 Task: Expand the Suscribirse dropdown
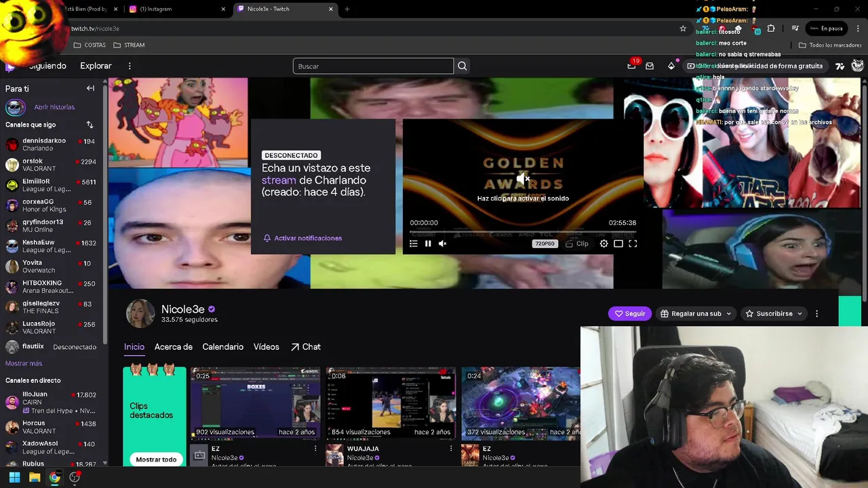[x=774, y=314]
